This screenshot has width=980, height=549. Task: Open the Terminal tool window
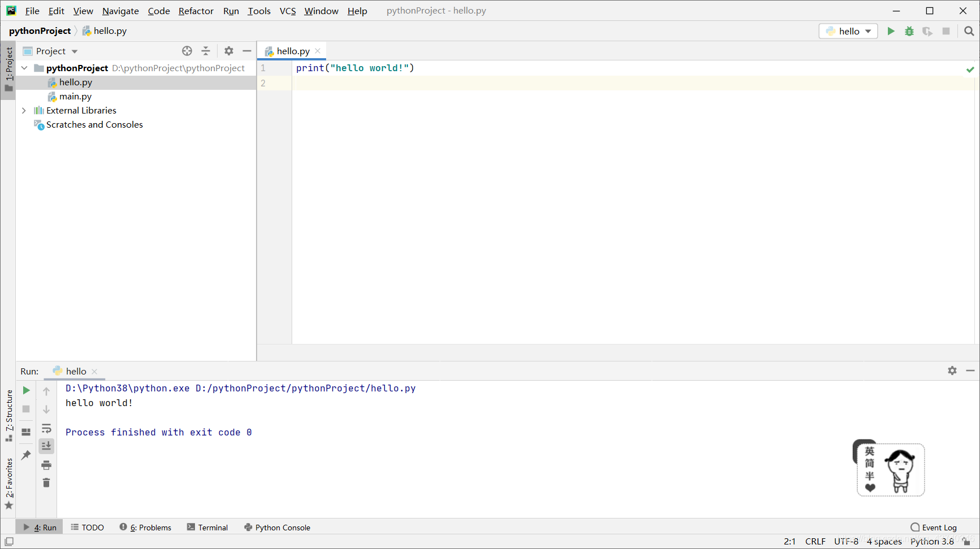point(207,528)
